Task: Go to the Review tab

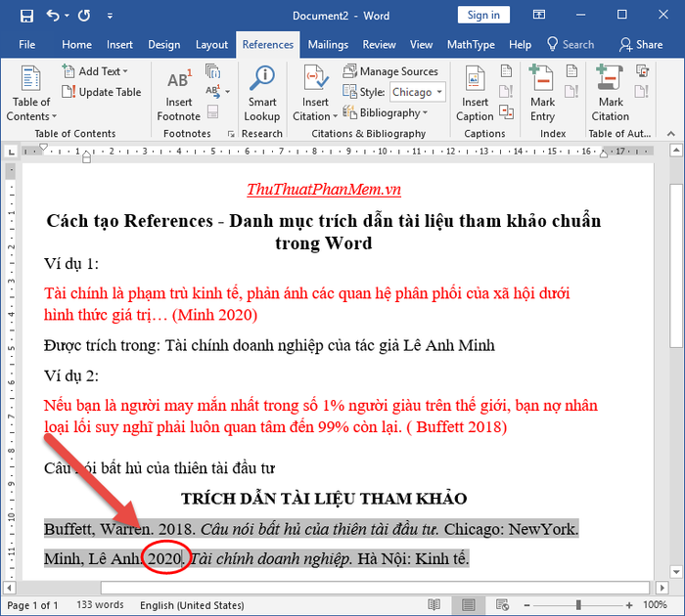Action: click(x=379, y=45)
